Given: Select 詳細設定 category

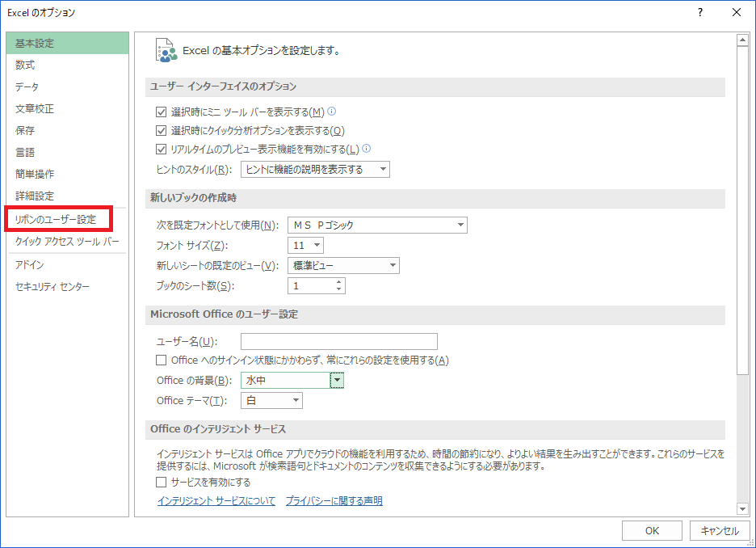Looking at the screenshot, I should coord(68,196).
